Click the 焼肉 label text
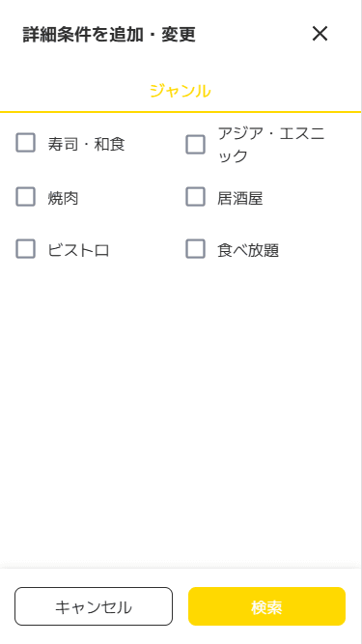The height and width of the screenshot is (644, 362). click(x=63, y=199)
